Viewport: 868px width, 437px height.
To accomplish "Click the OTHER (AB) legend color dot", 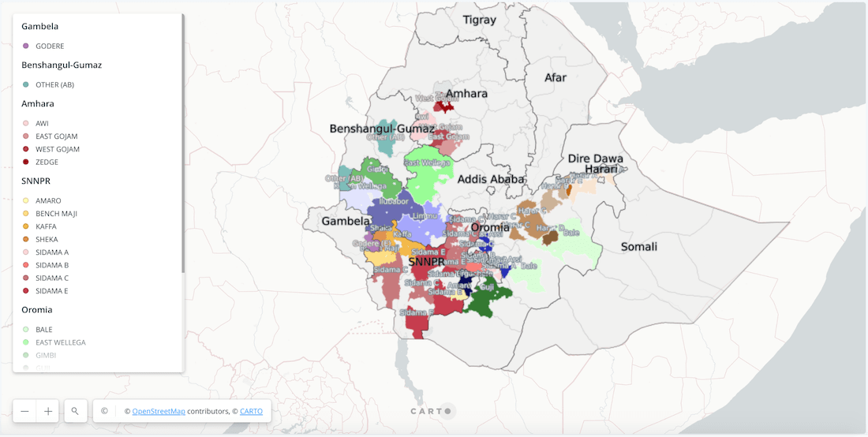I will click(x=25, y=84).
